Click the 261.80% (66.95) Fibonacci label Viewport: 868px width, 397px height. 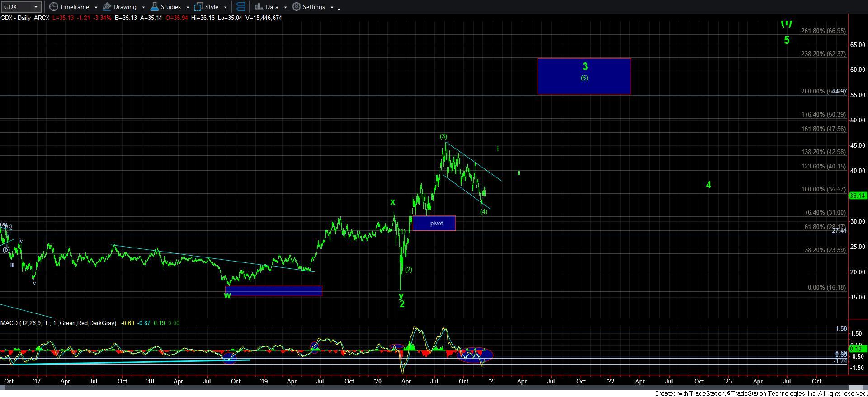(823, 31)
